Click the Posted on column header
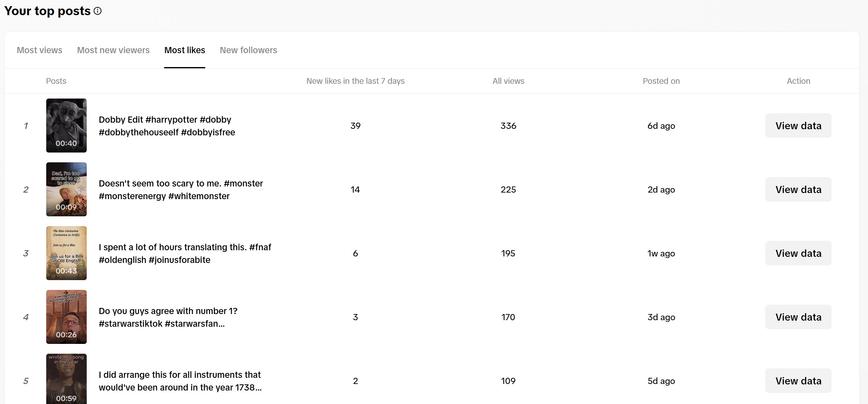 tap(661, 81)
